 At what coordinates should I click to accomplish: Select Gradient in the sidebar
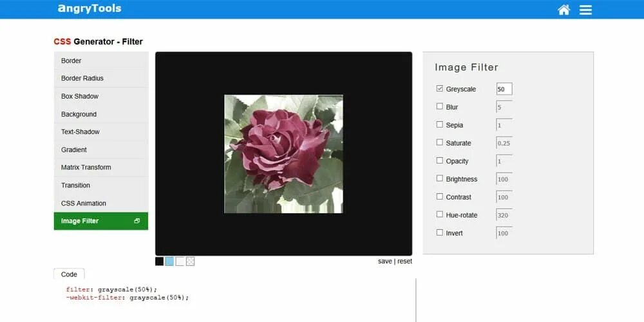(101, 150)
